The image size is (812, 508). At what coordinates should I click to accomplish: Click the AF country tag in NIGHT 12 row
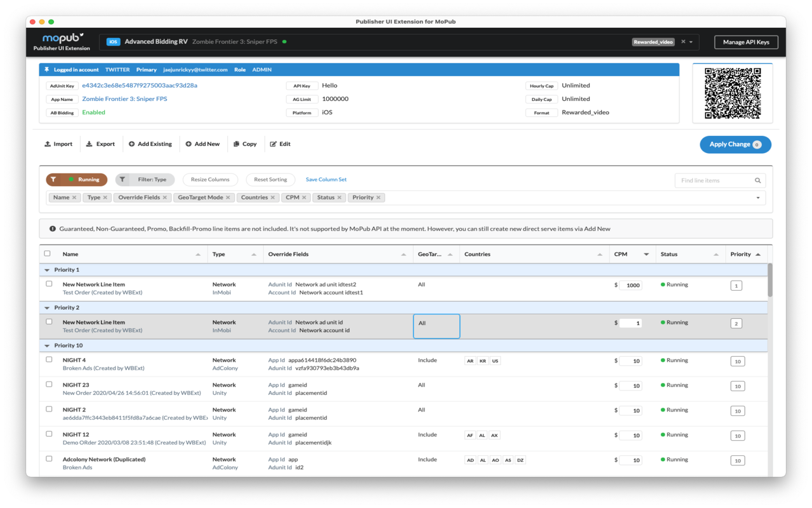click(x=470, y=436)
